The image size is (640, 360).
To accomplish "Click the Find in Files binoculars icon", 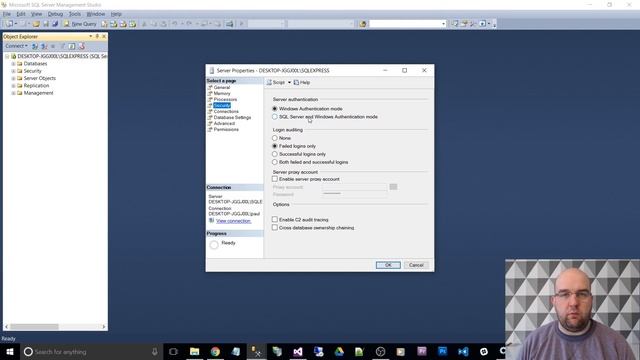I will (362, 24).
